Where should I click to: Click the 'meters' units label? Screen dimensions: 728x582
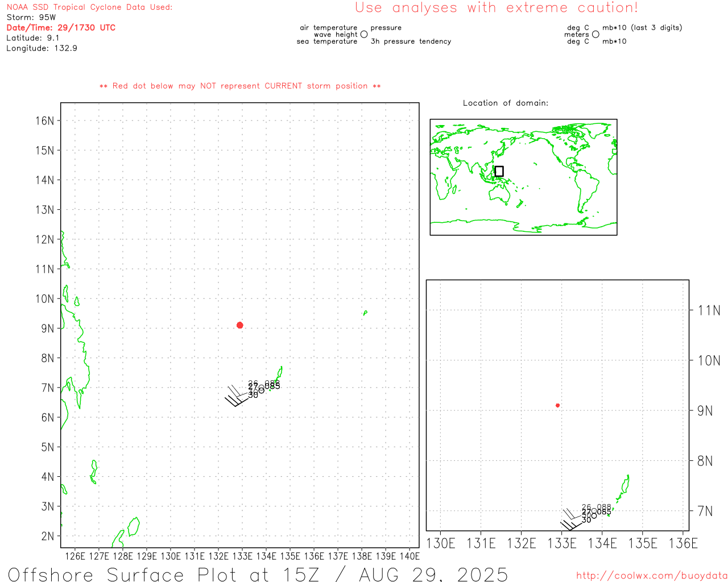[x=577, y=35]
